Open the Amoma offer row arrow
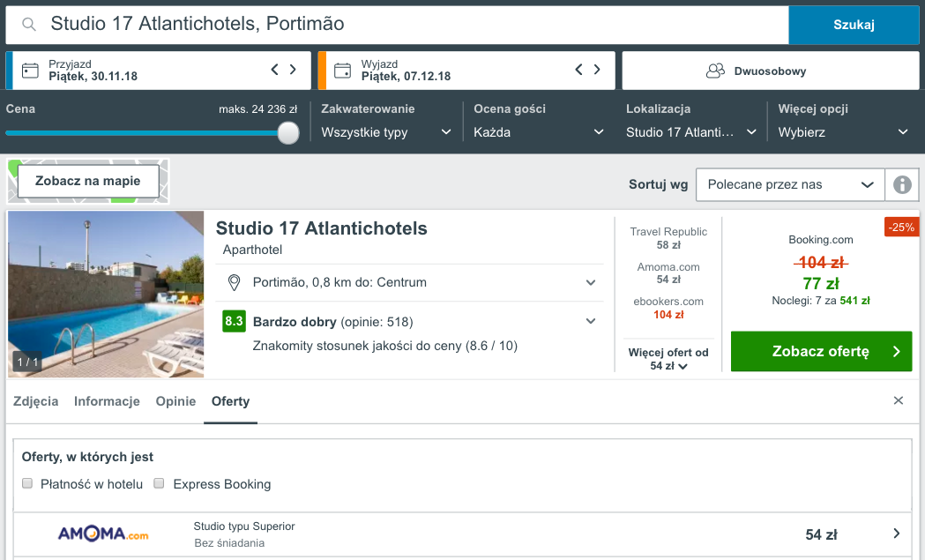This screenshot has width=925, height=560. pos(896,534)
